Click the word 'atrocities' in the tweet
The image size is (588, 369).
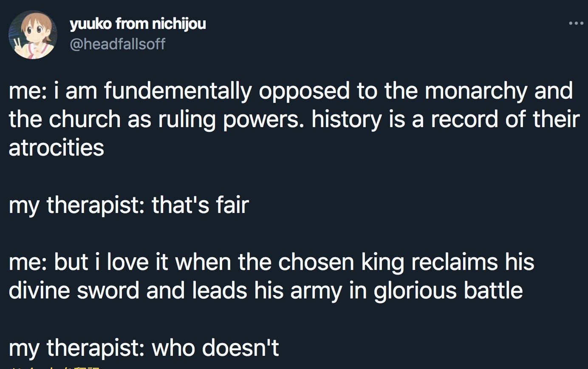click(56, 148)
